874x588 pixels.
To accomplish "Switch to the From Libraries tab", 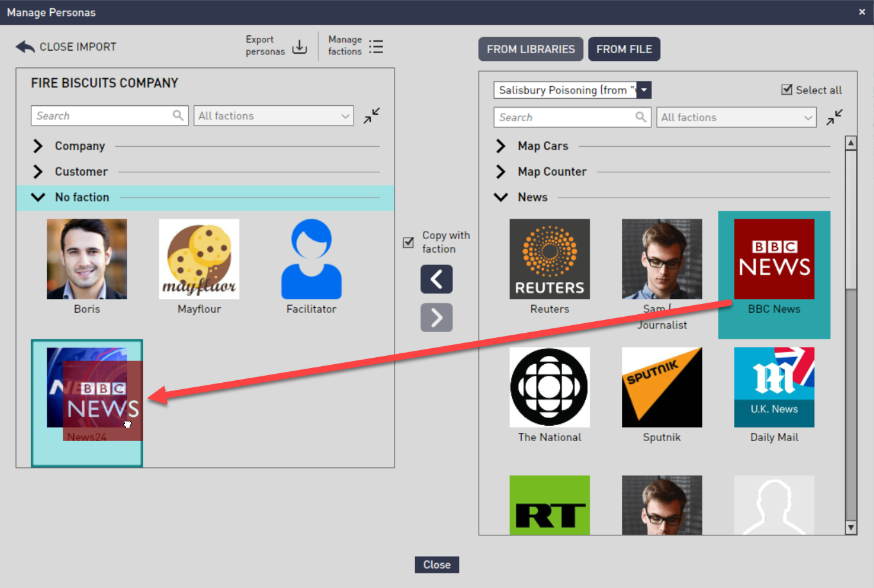I will pos(531,49).
